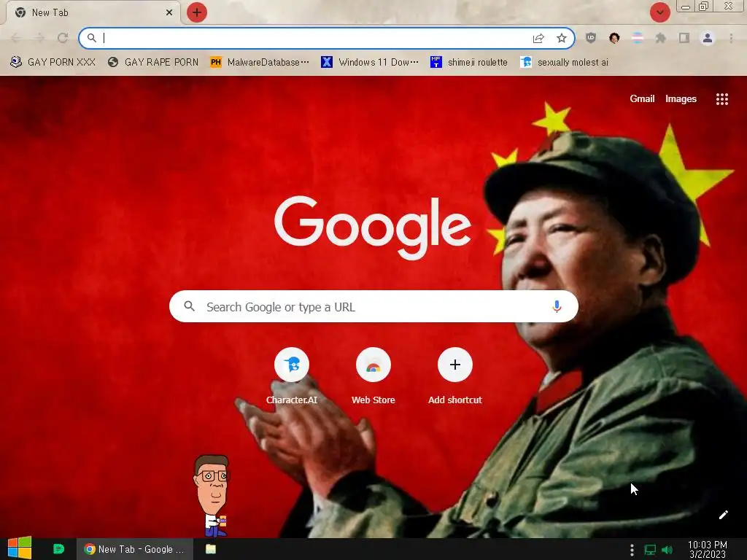Open the Character.AI shortcut
Screen dimensions: 747x560
pos(292,376)
